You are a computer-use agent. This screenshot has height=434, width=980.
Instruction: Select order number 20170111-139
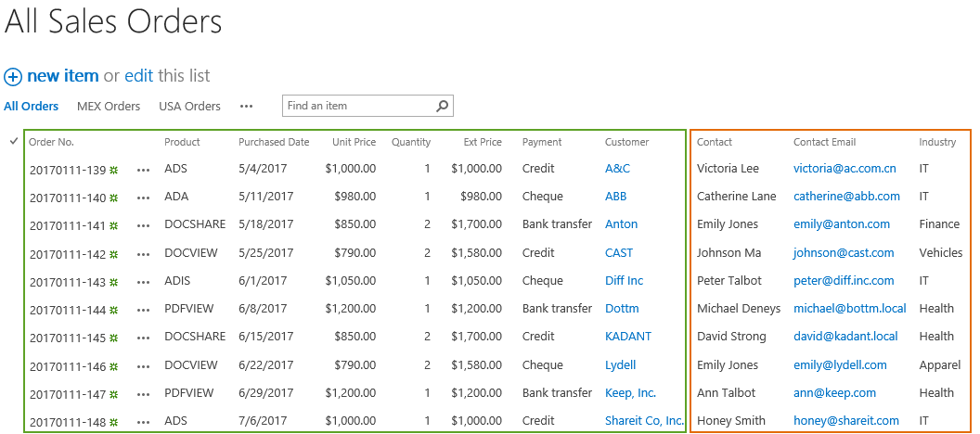(68, 170)
